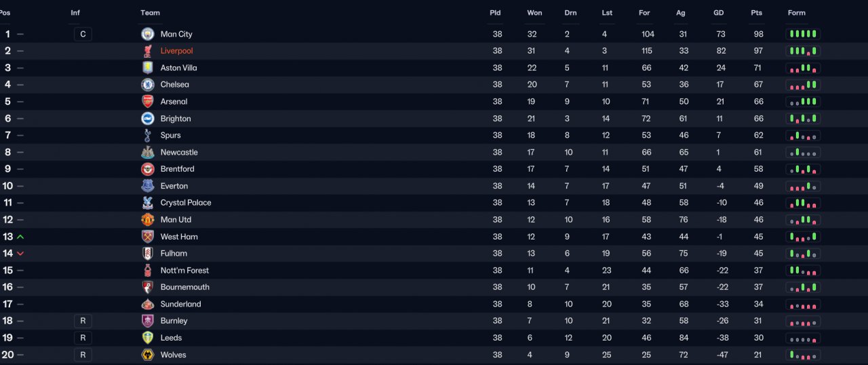Click the Chelsea badge icon
Image resolution: width=868 pixels, height=365 pixels.
point(147,85)
